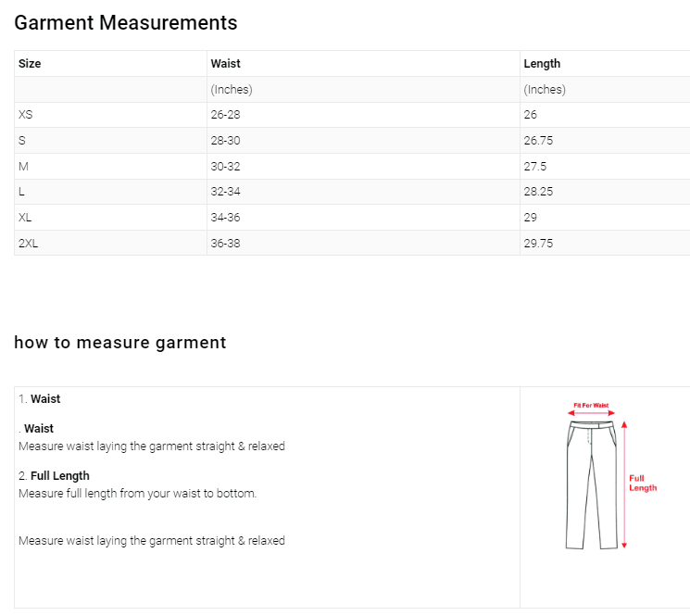The width and height of the screenshot is (690, 616).
Task: Select the XL size row label
Action: click(25, 218)
